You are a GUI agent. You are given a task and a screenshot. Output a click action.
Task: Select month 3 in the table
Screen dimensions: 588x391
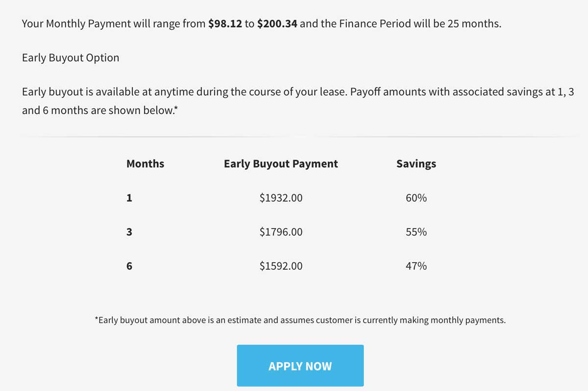click(x=129, y=232)
